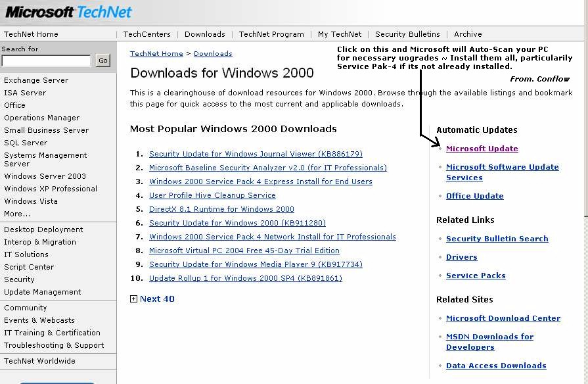Select Office in the sidebar

[14, 105]
